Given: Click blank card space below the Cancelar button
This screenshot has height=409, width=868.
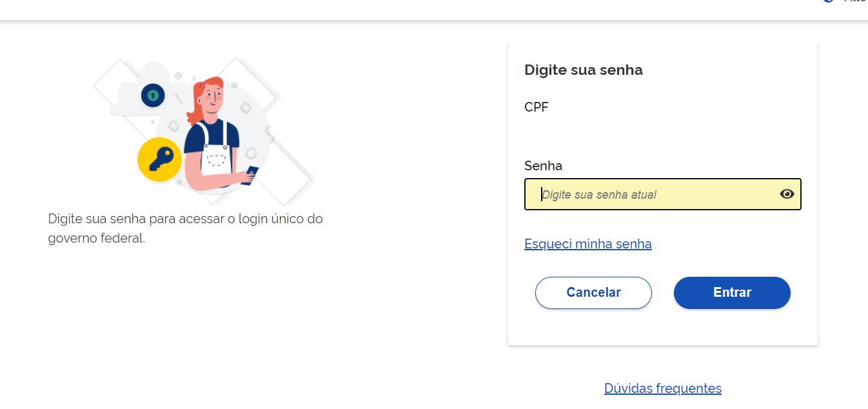Looking at the screenshot, I should pos(593,328).
